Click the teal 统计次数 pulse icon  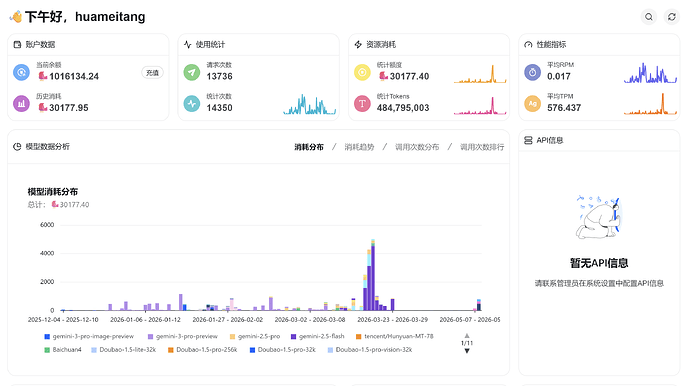click(x=191, y=104)
